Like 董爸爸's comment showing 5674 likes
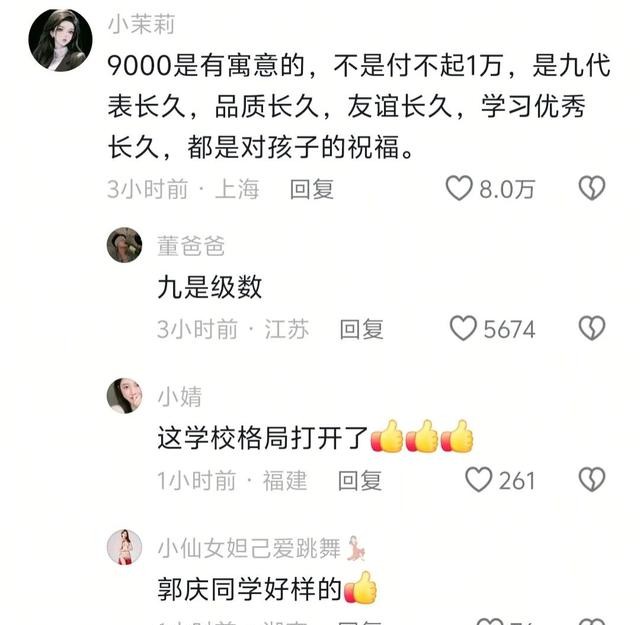The width and height of the screenshot is (640, 625). coord(463,328)
